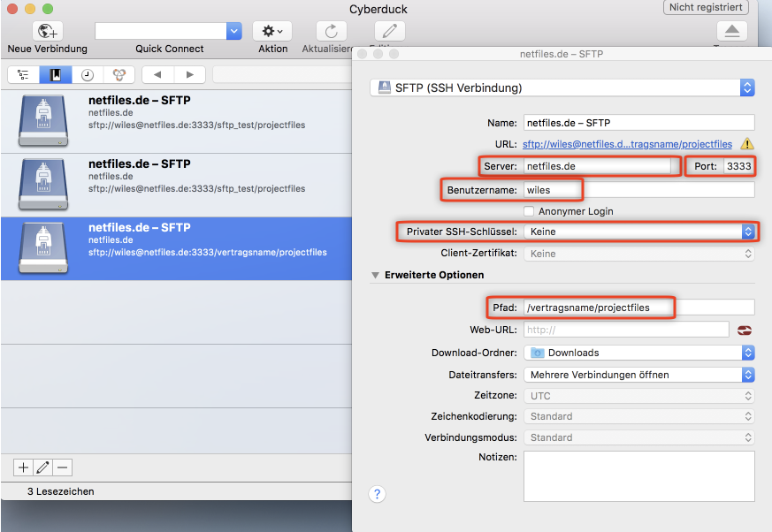Switch to outline browser view icon

[x=23, y=75]
